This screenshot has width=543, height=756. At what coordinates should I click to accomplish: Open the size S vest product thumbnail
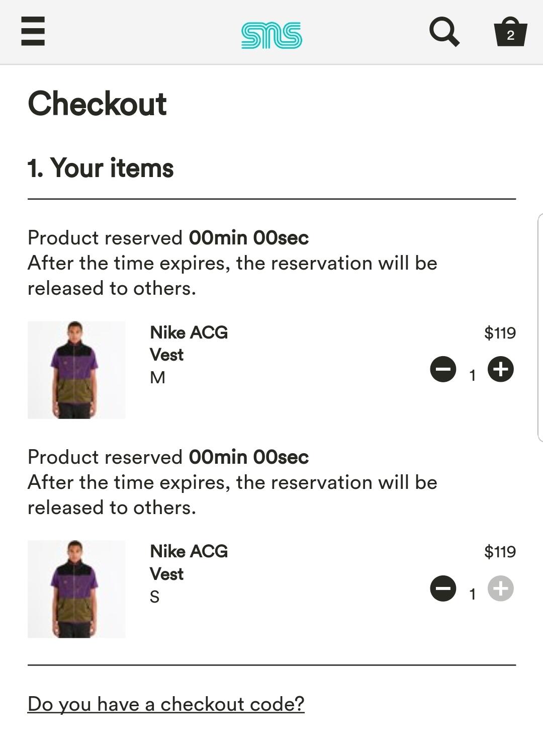coord(76,589)
